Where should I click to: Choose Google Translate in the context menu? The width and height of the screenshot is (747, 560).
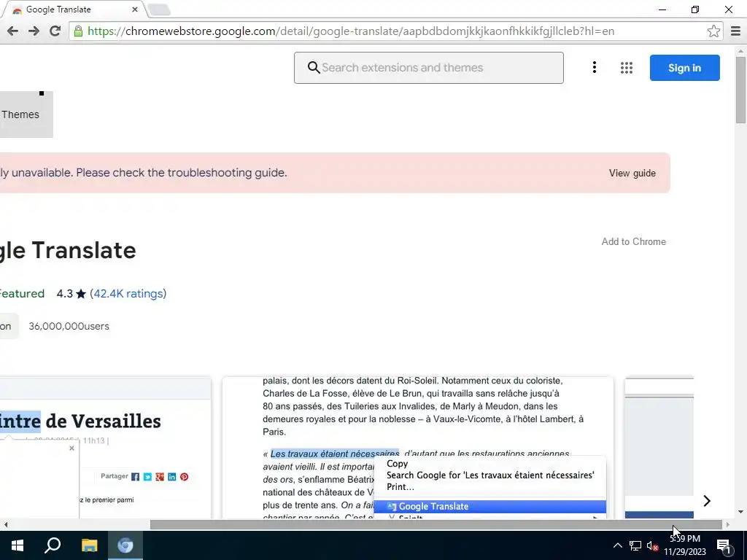[489, 506]
